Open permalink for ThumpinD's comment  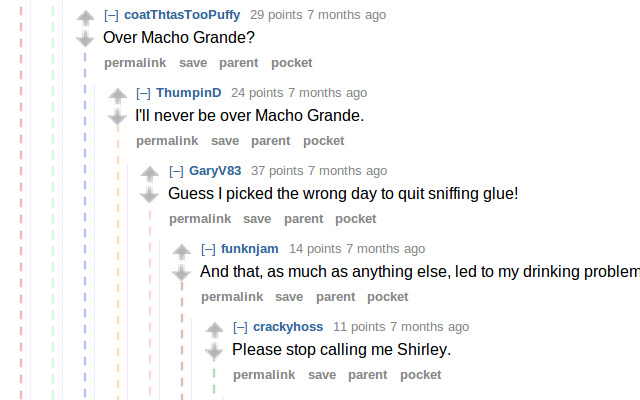point(167,141)
